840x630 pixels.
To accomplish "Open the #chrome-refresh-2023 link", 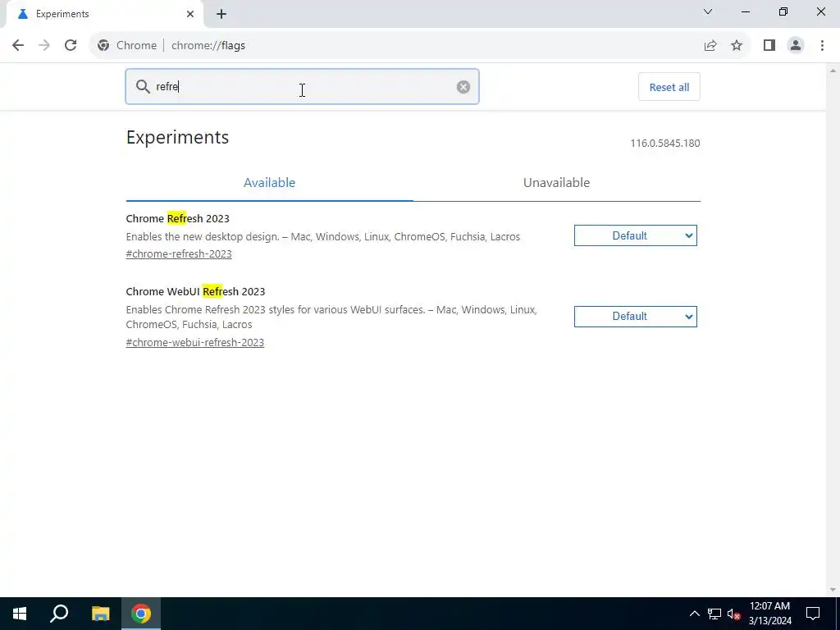I will tap(179, 254).
